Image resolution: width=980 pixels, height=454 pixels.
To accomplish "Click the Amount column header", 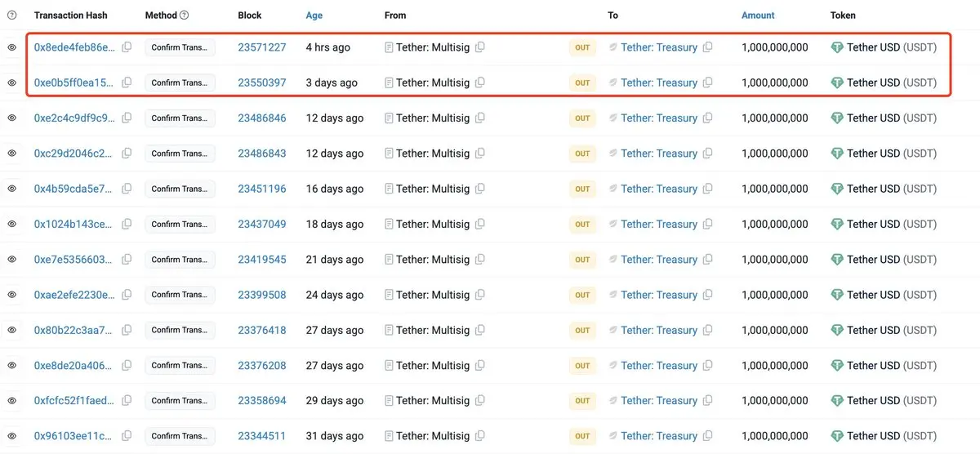I will click(758, 16).
